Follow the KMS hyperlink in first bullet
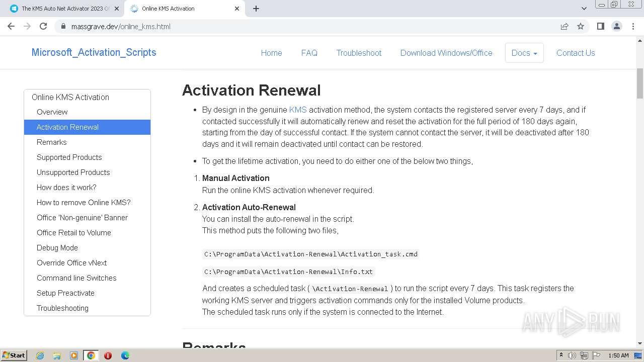This screenshot has height=362, width=644. [298, 110]
